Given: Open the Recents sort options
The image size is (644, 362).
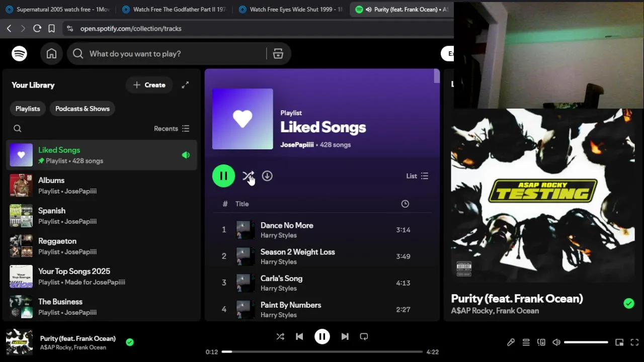Looking at the screenshot, I should 172,129.
